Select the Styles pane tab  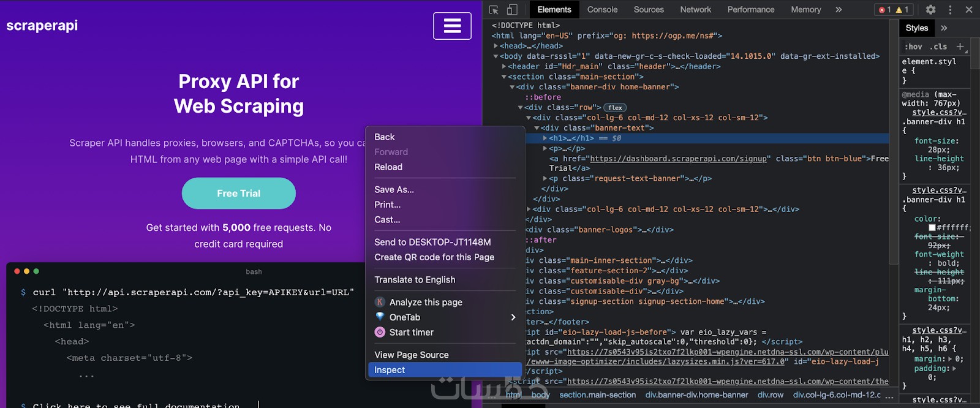[916, 28]
